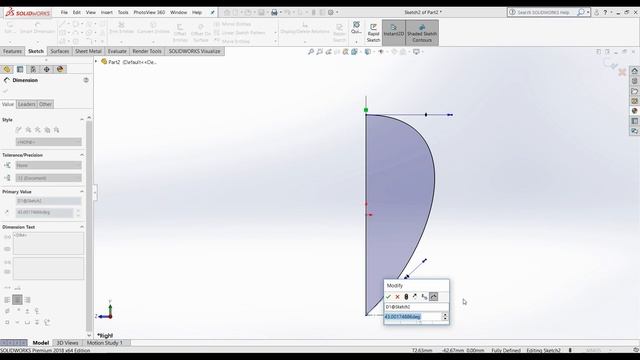Collapse the Dimension Text section
640x360 pixels.
82,227
